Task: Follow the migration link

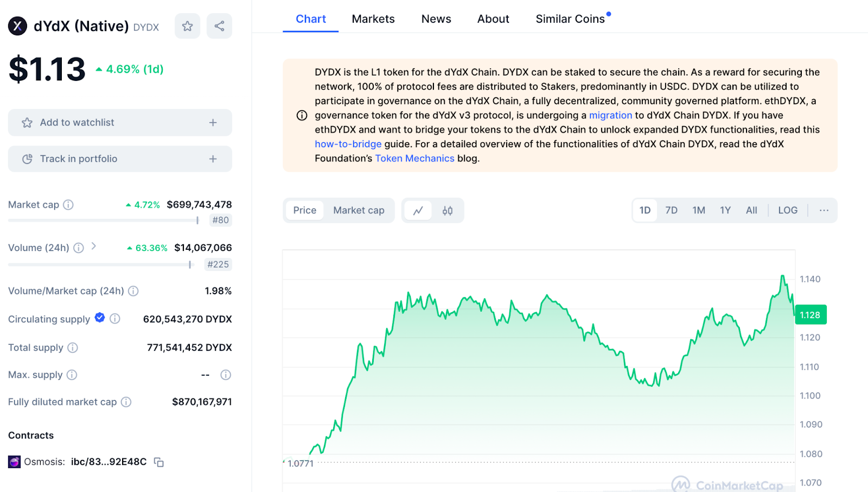Action: (x=611, y=115)
